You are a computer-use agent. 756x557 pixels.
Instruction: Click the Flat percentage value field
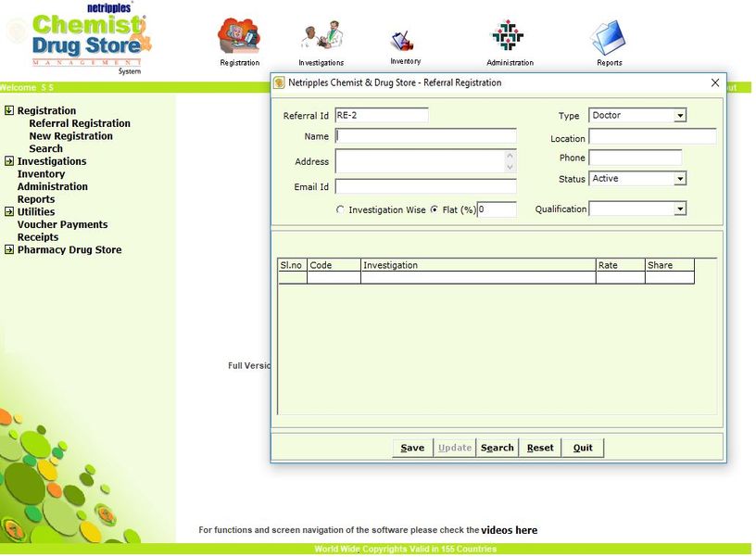[497, 209]
